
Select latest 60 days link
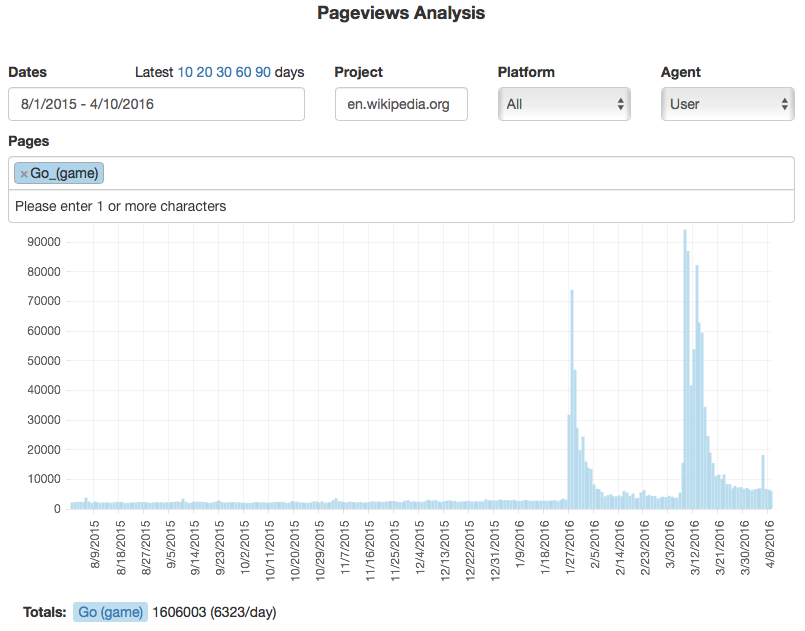(x=243, y=72)
